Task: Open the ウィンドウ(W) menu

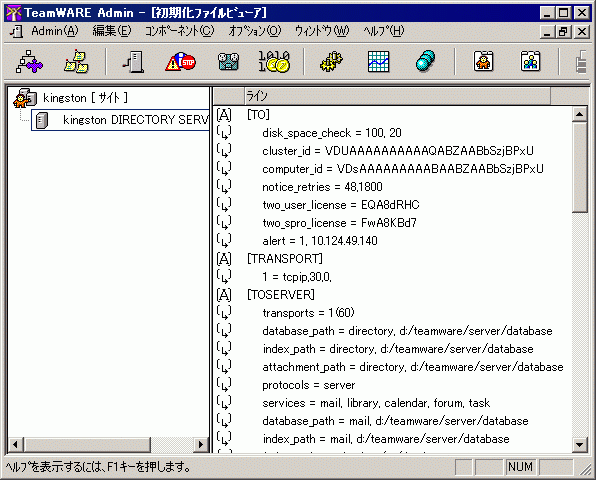Action: [322, 31]
